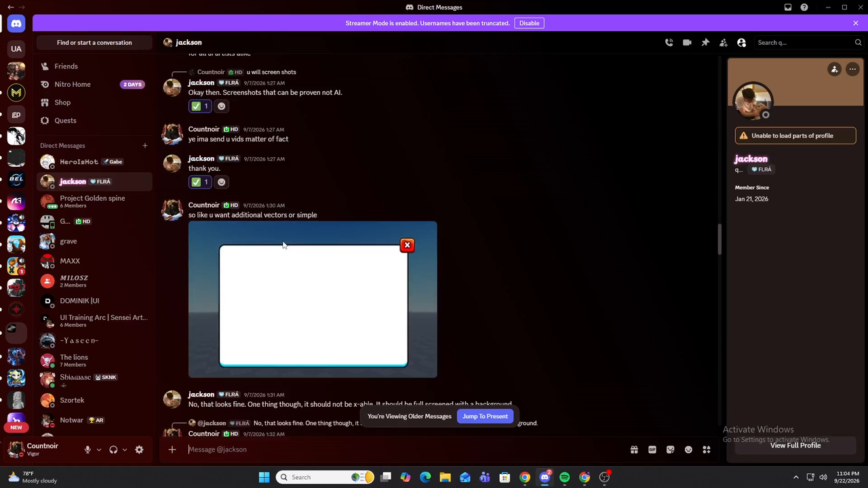This screenshot has width=868, height=488.
Task: Click the add friend icon in profile panel
Action: pyautogui.click(x=835, y=69)
